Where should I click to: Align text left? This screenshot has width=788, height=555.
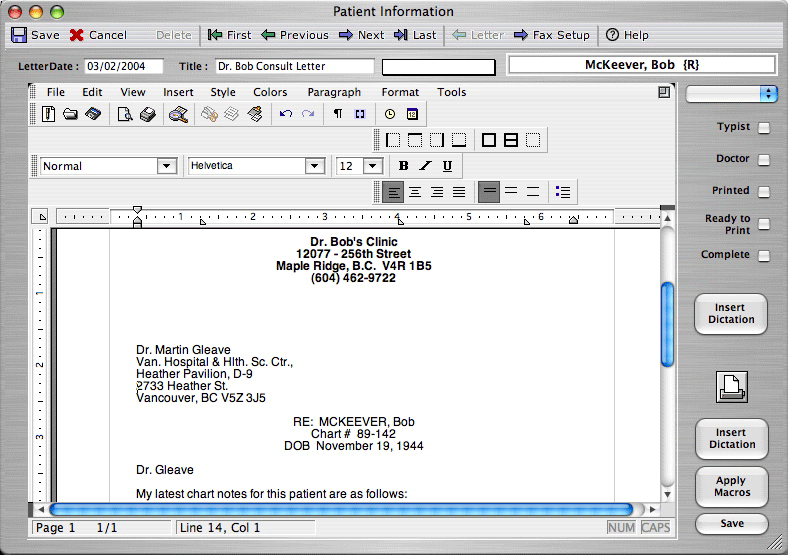pos(393,192)
